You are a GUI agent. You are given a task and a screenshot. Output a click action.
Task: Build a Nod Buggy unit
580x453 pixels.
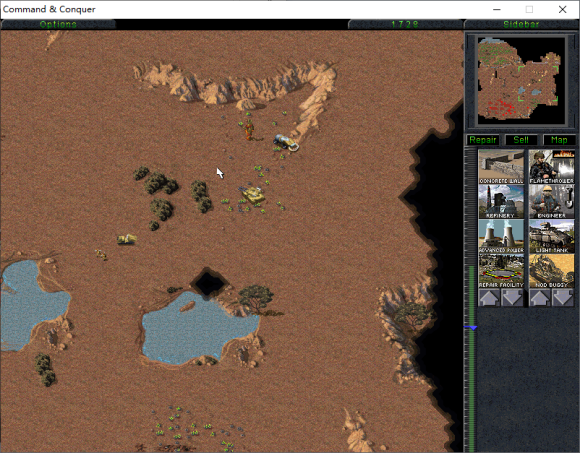coord(552,271)
